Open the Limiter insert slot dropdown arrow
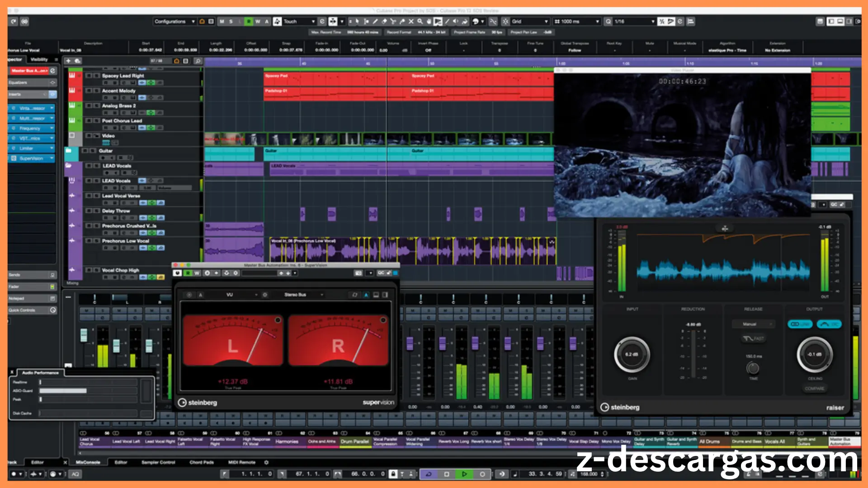Screen dimensions: 868x488 coord(52,148)
